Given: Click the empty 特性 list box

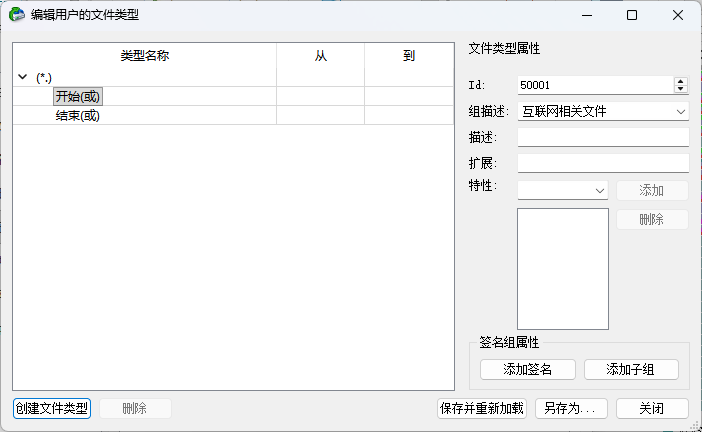Looking at the screenshot, I should (x=563, y=269).
